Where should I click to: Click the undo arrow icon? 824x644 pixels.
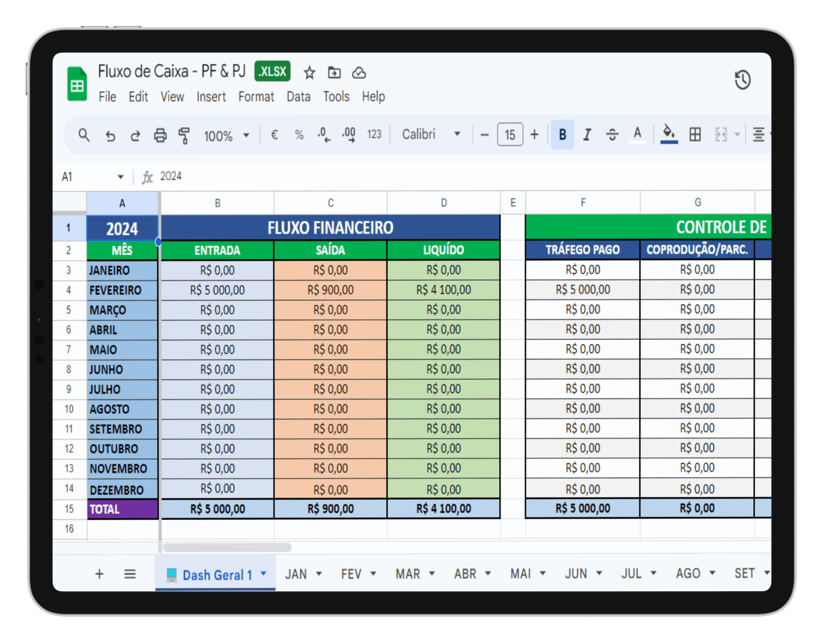110,135
